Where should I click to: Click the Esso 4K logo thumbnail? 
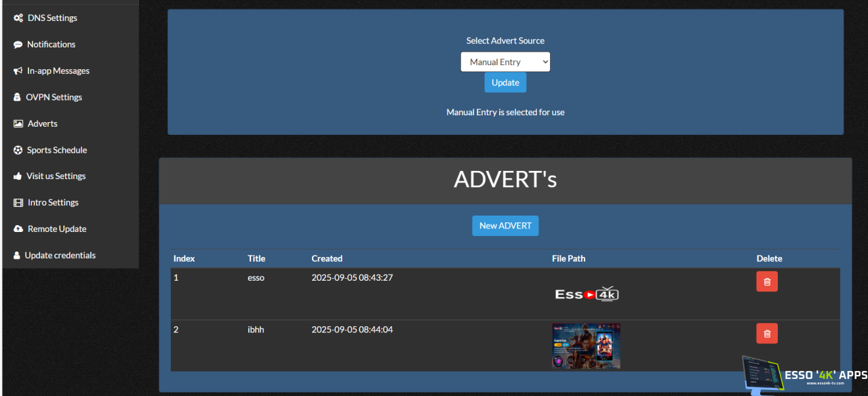(x=587, y=294)
